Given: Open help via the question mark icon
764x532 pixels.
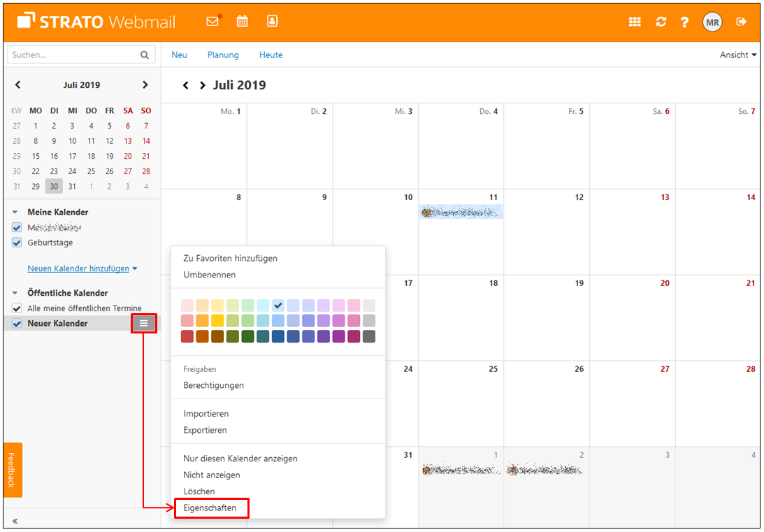Looking at the screenshot, I should [684, 22].
